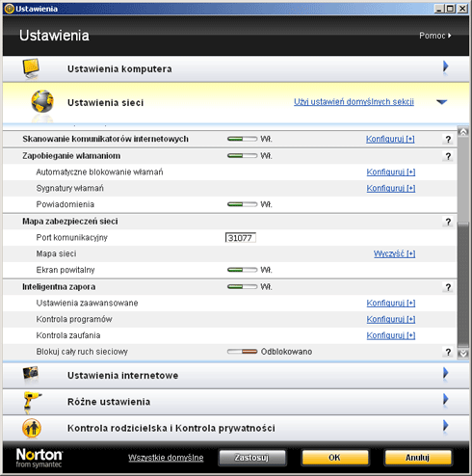
Task: Expand Kontrola rodzicielska i Kontrola prywatności arrow
Action: coord(445,426)
